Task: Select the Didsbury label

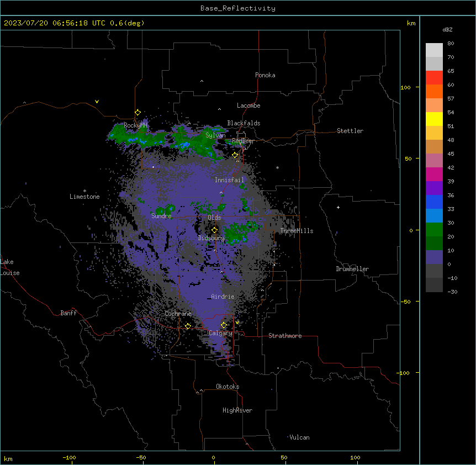Action: pos(211,238)
